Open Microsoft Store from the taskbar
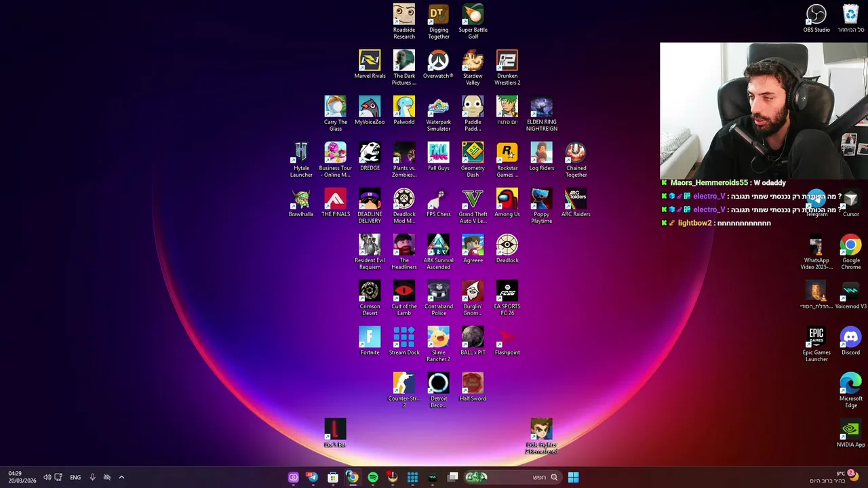Screen dimensions: 868x488 coord(333,477)
